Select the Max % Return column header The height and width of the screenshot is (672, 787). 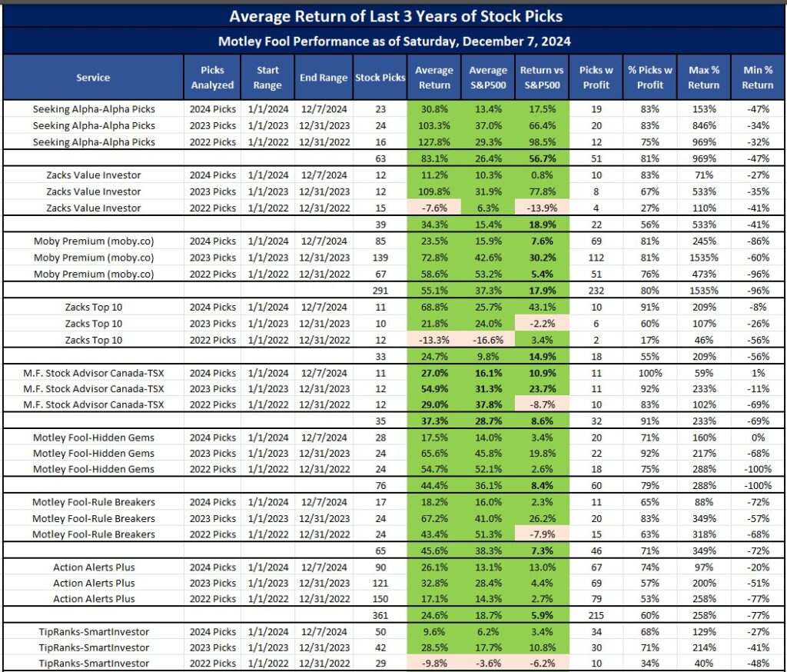(704, 77)
